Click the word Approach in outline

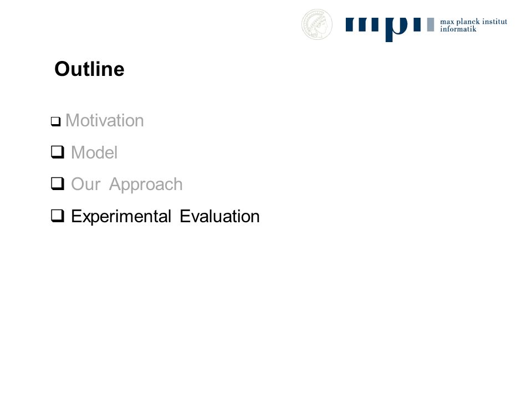tap(146, 185)
